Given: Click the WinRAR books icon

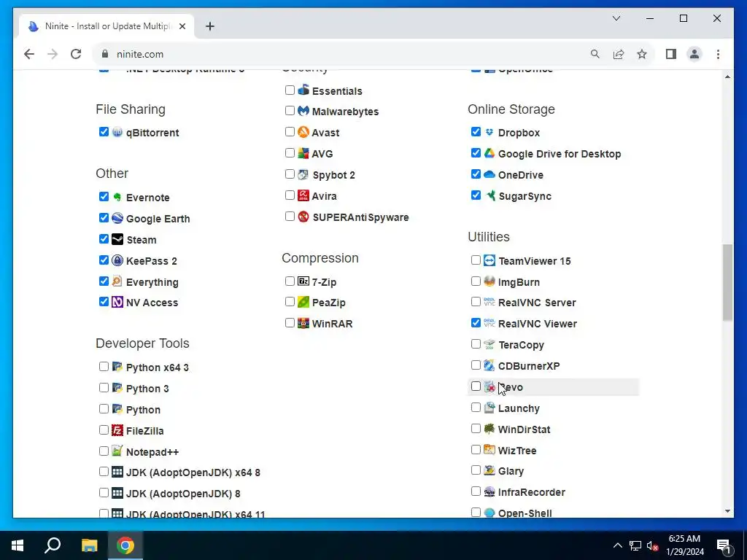Looking at the screenshot, I should point(303,323).
